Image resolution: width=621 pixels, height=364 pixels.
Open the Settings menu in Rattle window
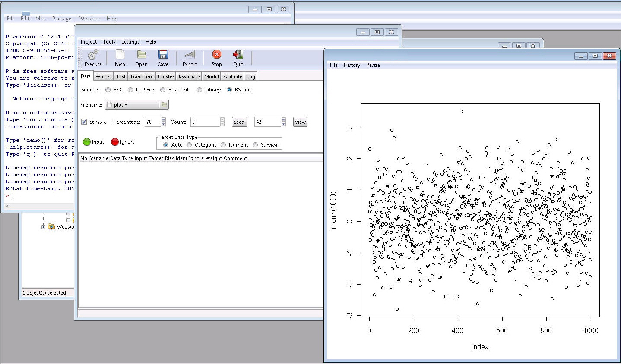(x=130, y=42)
